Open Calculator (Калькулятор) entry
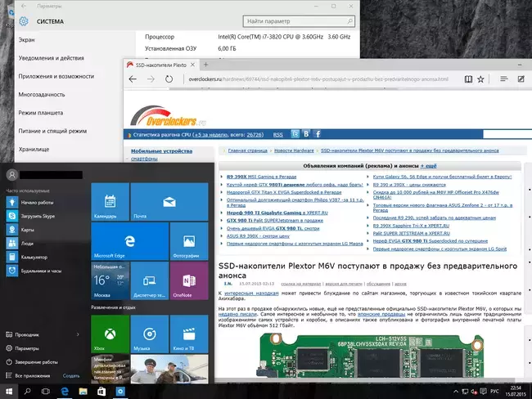The width and height of the screenshot is (532, 399). tap(34, 257)
